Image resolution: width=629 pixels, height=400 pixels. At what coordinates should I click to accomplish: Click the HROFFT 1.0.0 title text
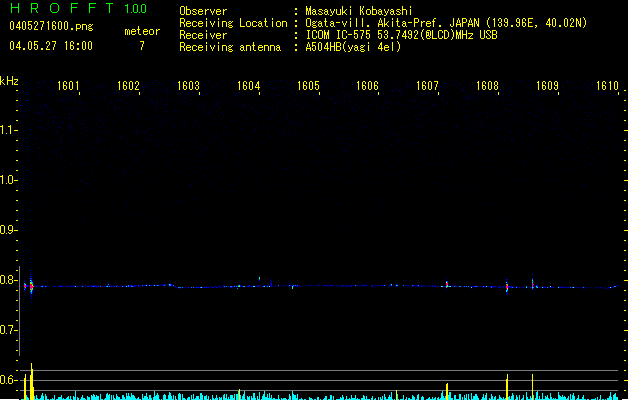[x=78, y=8]
